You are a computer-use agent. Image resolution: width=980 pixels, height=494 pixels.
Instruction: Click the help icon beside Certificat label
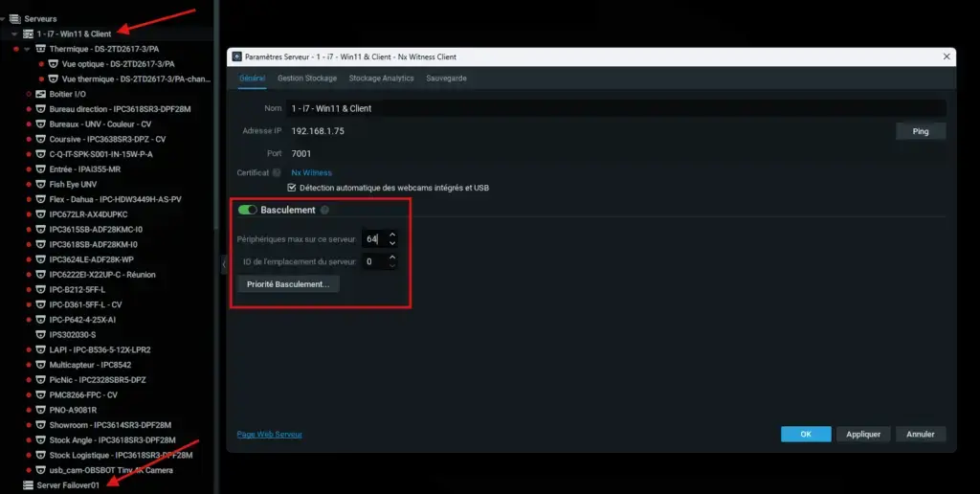tap(277, 173)
